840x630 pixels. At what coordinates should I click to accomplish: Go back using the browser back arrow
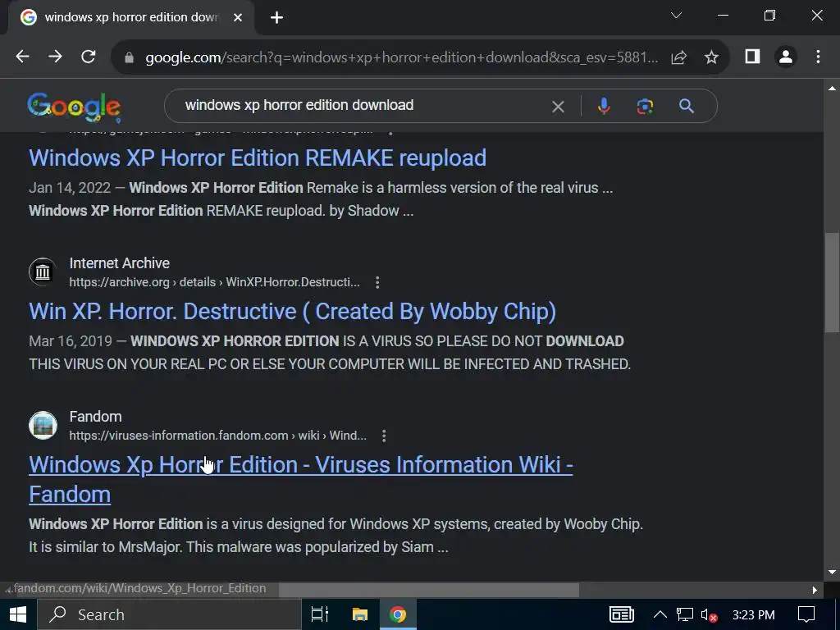pyautogui.click(x=22, y=57)
